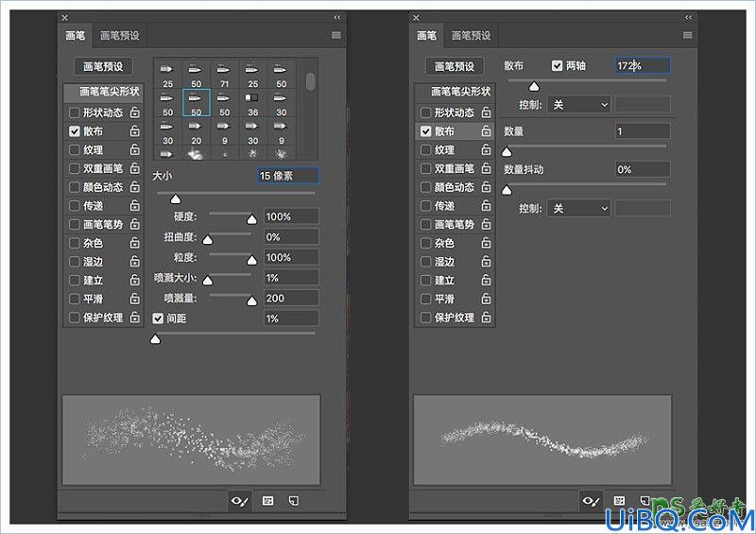Click 大小 field showing 15 像素
Image resolution: width=756 pixels, height=534 pixels.
pyautogui.click(x=288, y=176)
